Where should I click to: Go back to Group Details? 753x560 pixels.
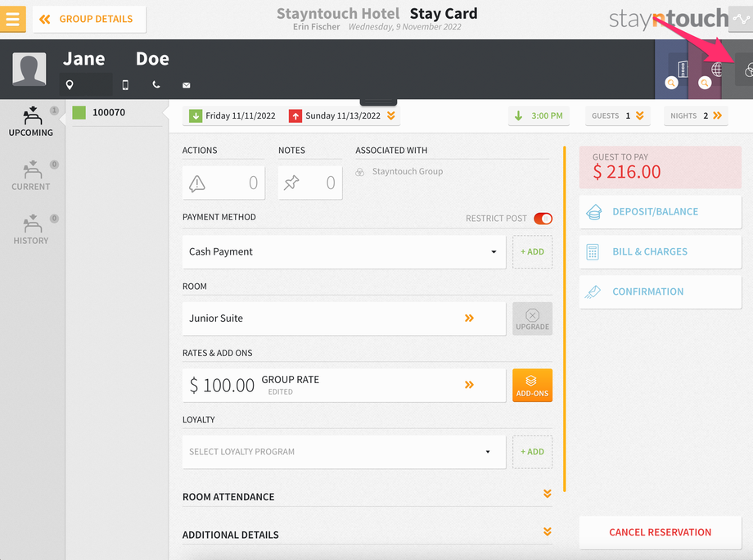pos(89,19)
